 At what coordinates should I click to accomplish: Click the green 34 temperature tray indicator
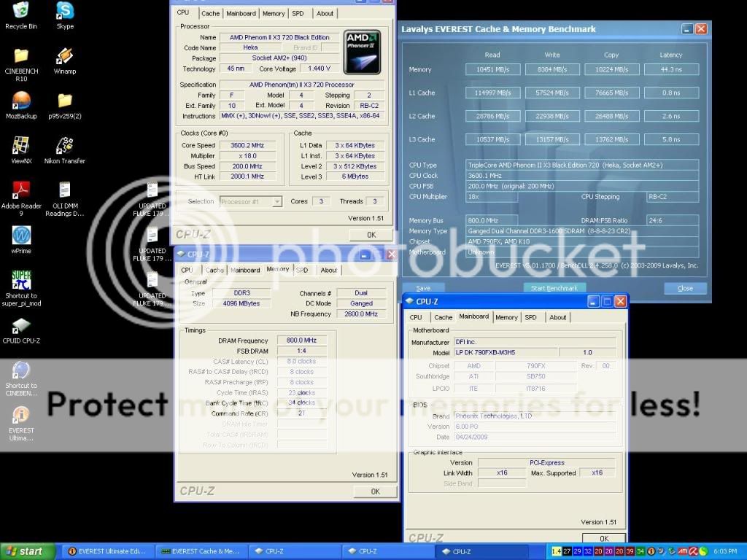pyautogui.click(x=640, y=551)
